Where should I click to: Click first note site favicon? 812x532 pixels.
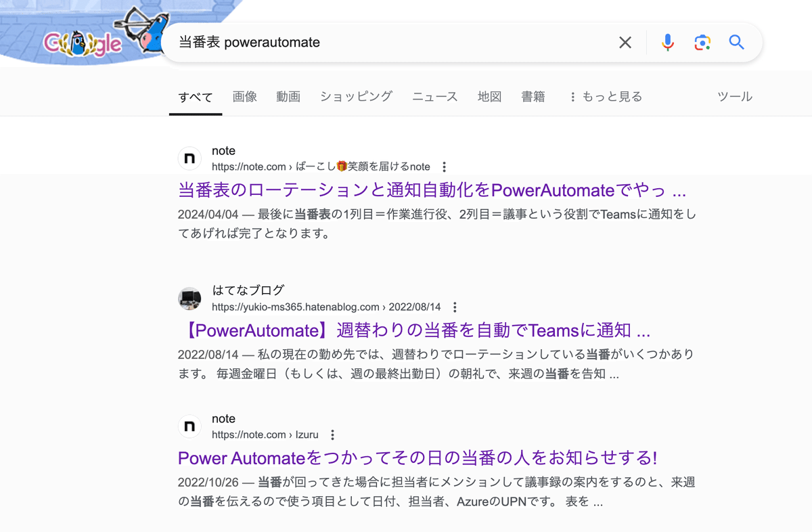coord(189,158)
